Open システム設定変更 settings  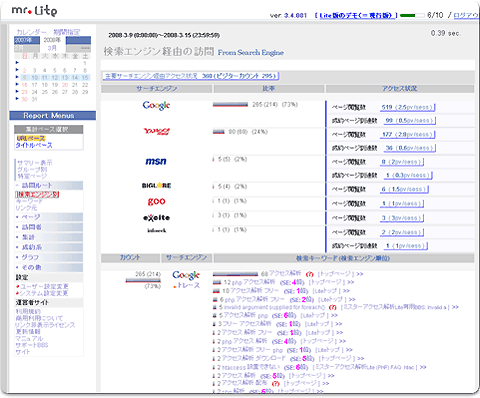[x=44, y=293]
